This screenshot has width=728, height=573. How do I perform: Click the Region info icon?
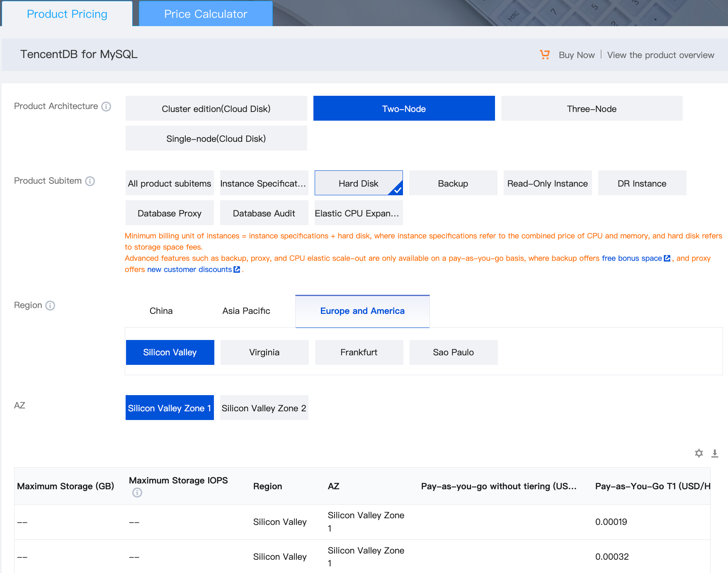[50, 306]
